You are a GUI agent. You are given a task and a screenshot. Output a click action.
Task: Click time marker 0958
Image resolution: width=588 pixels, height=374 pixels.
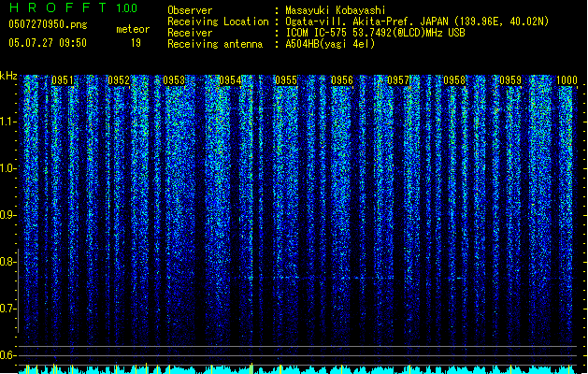(x=454, y=80)
